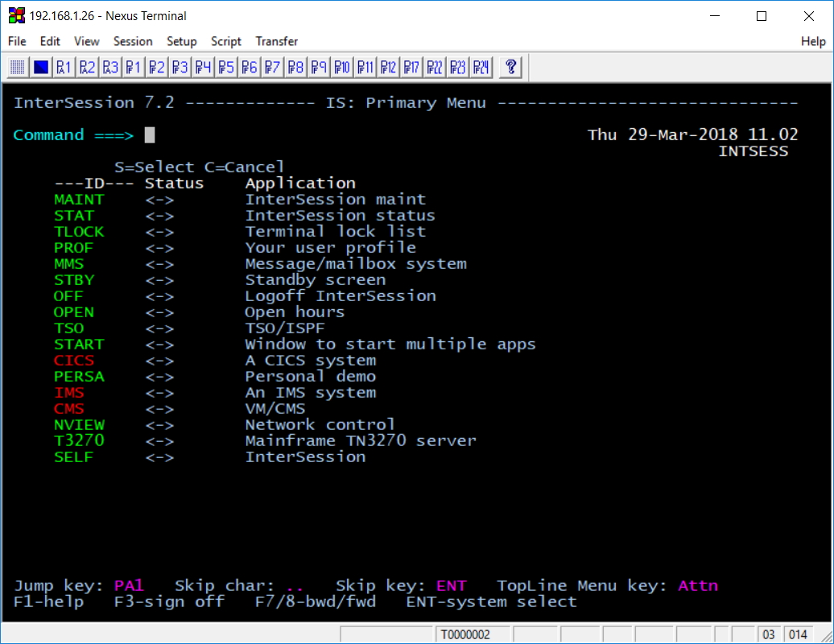Click the dotted grid toolbar icon
The height and width of the screenshot is (644, 834).
point(18,67)
